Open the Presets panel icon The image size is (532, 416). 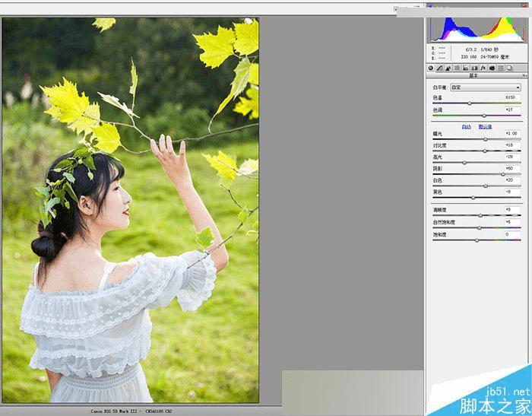click(501, 68)
